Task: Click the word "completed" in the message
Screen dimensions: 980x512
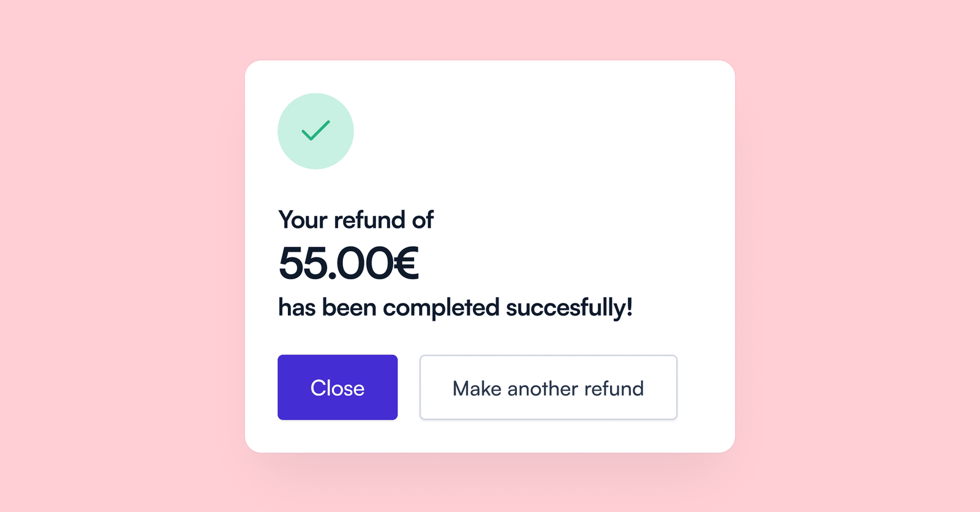Action: tap(441, 307)
